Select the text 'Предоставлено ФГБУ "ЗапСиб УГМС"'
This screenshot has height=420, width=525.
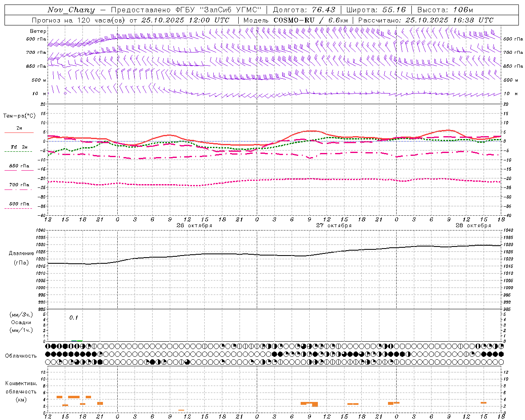pos(186,10)
